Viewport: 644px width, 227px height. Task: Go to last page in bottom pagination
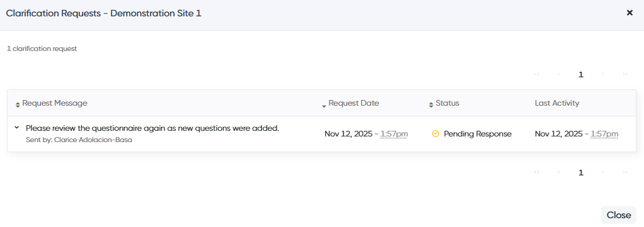point(625,172)
